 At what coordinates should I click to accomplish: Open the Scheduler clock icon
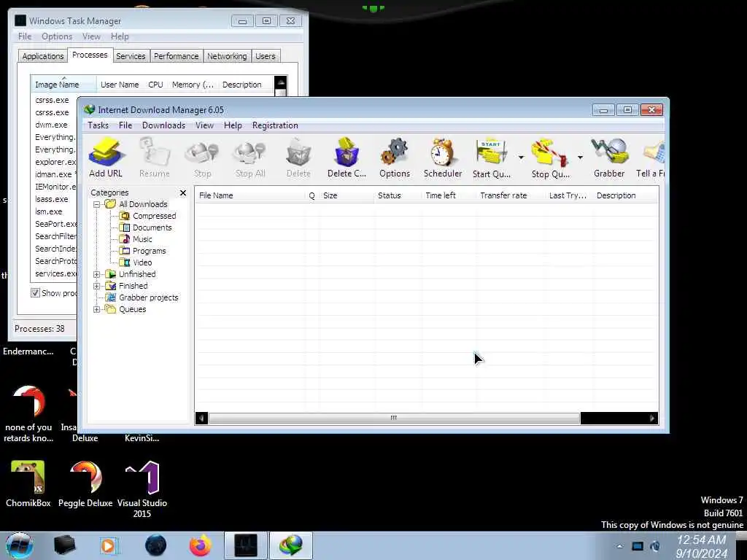tap(443, 158)
